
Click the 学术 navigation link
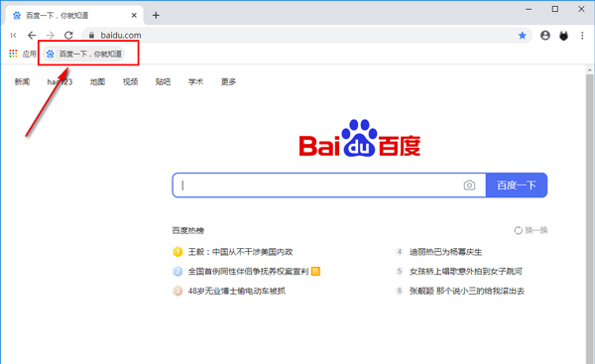[195, 81]
